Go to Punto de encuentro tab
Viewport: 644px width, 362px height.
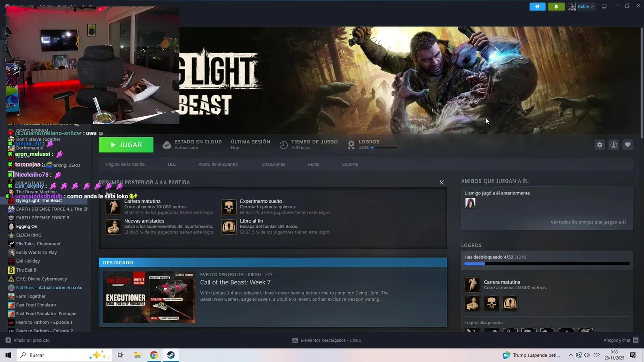click(218, 164)
